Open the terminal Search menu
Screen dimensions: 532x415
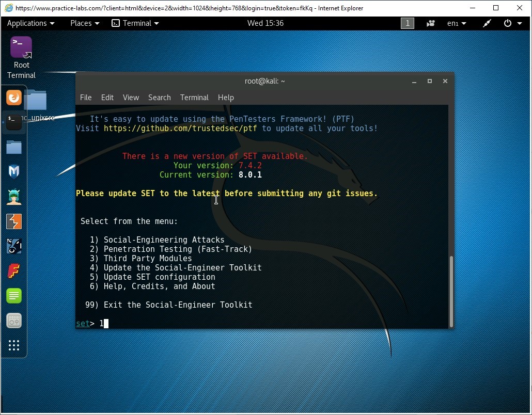pyautogui.click(x=160, y=98)
